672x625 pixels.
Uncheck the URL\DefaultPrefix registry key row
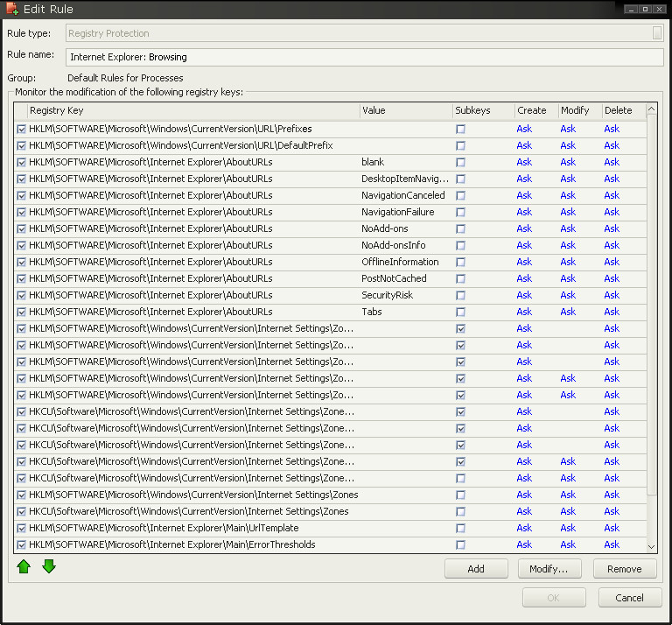click(21, 146)
